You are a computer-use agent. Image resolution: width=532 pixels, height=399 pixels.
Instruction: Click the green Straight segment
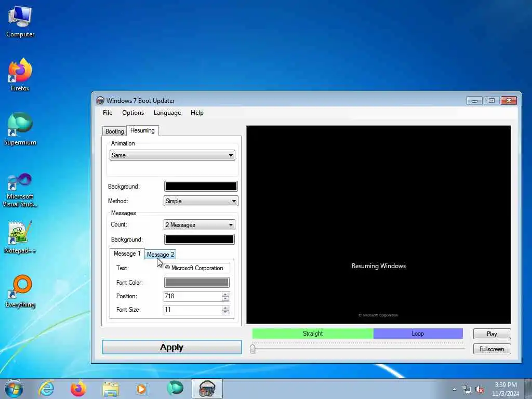point(313,334)
